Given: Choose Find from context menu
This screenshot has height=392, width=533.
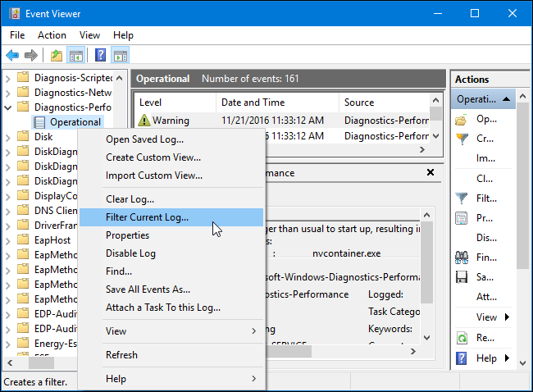Looking at the screenshot, I should coord(171,271).
